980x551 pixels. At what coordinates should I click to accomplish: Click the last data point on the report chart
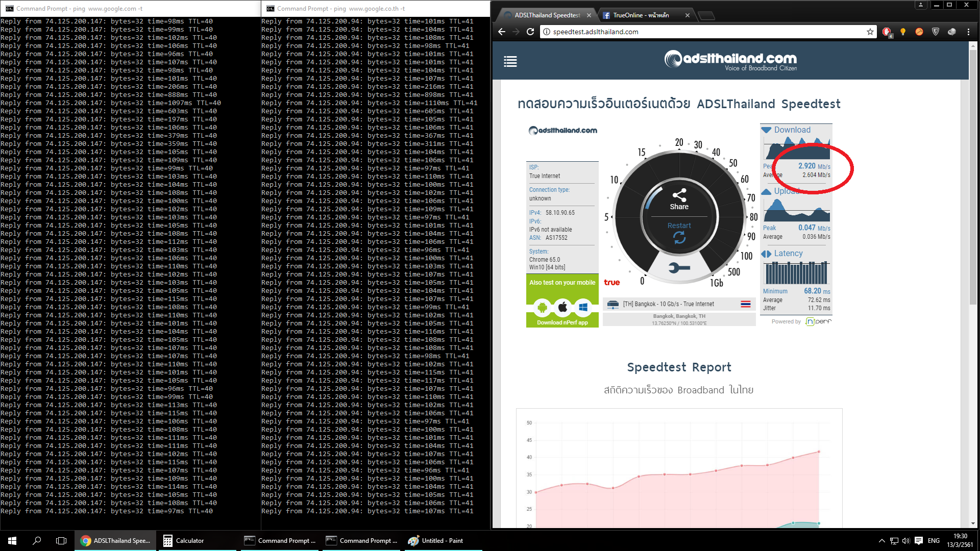click(x=819, y=452)
